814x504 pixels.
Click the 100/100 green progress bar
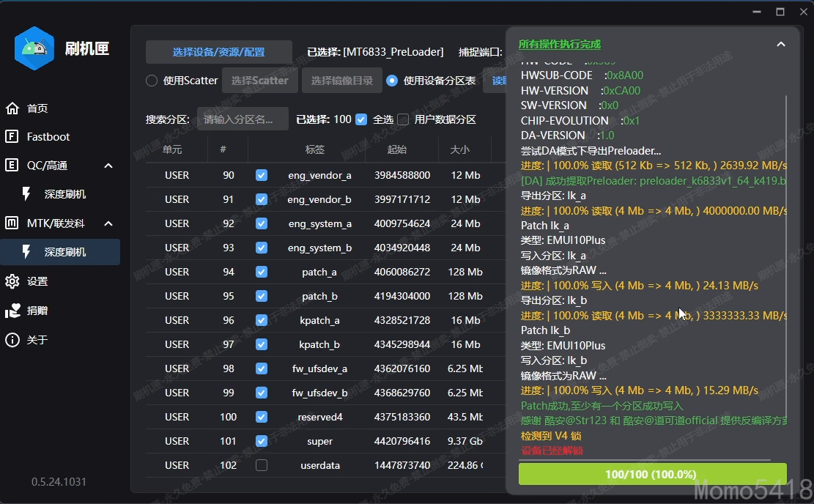click(x=652, y=474)
